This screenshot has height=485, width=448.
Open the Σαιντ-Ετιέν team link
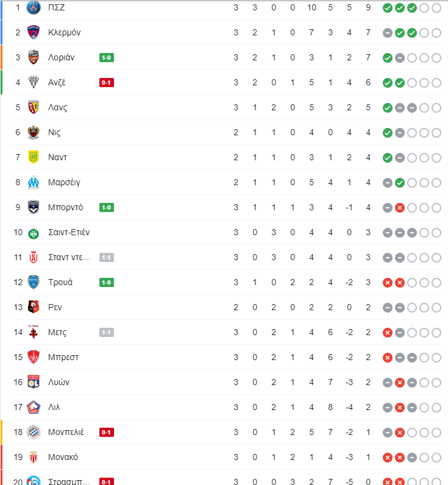[x=69, y=232]
